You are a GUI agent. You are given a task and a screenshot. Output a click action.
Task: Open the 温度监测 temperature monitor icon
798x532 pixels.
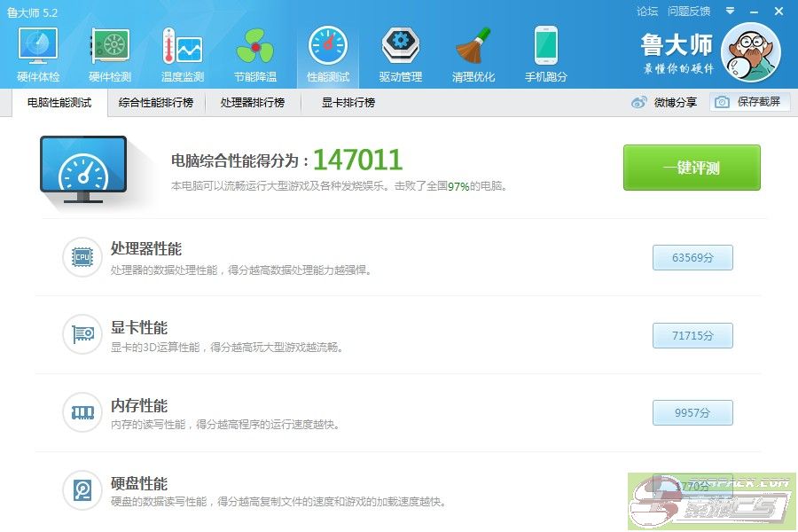point(182,46)
